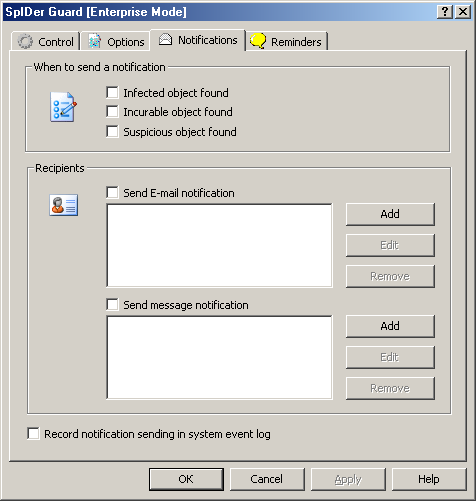Click the envelope icon on Notifications tab
The width and height of the screenshot is (476, 501).
coord(165,40)
